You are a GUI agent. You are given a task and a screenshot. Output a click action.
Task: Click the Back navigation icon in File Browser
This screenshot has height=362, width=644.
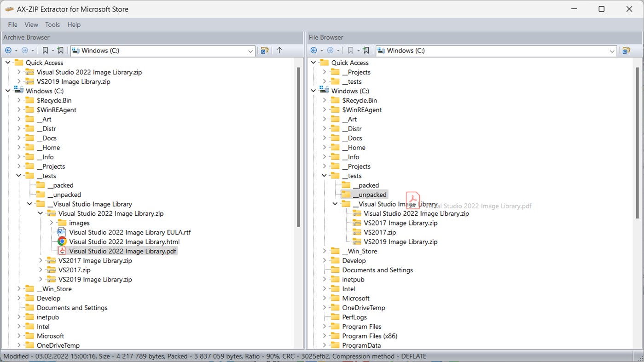tap(314, 50)
